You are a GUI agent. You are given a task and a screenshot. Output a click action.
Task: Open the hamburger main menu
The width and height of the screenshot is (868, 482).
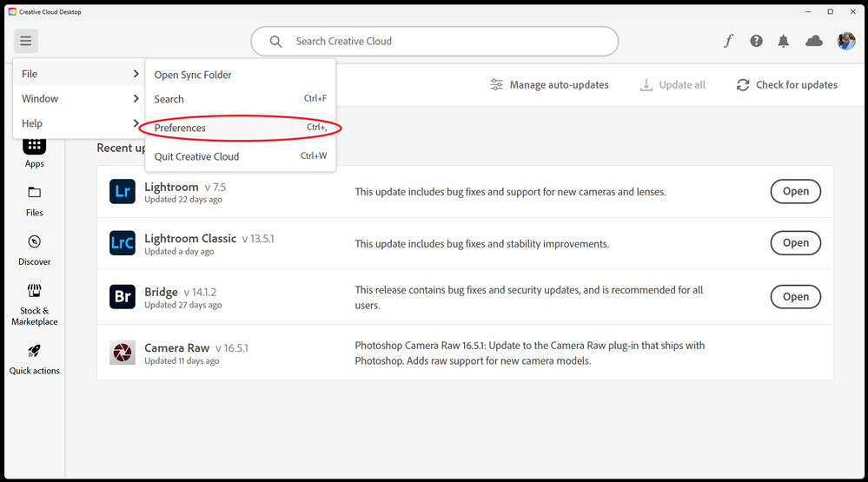[x=25, y=41]
